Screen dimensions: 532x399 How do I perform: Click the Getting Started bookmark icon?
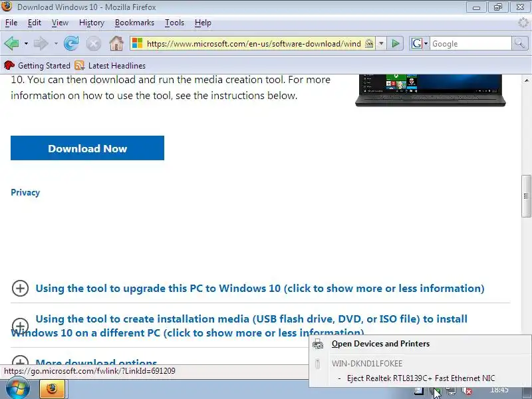[9, 65]
